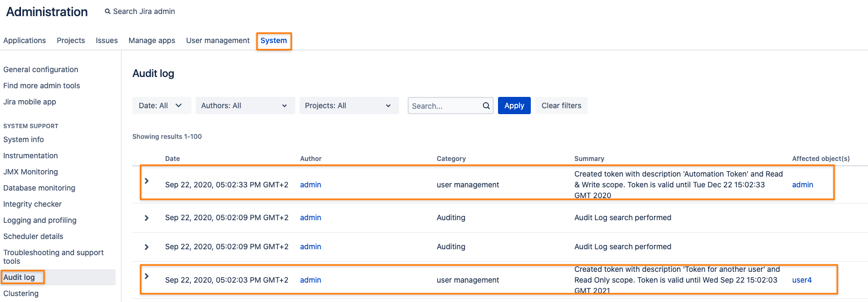
Task: Click the Date column header
Action: click(x=173, y=159)
